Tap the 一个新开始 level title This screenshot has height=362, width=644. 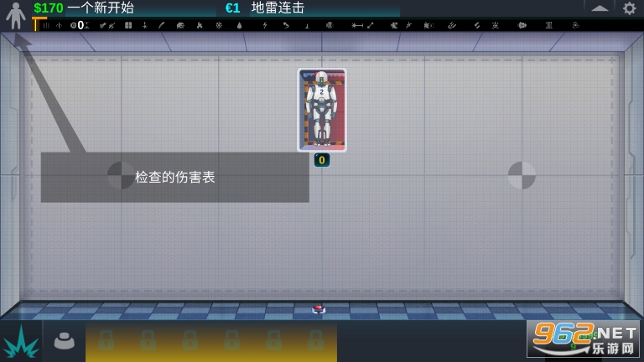101,8
